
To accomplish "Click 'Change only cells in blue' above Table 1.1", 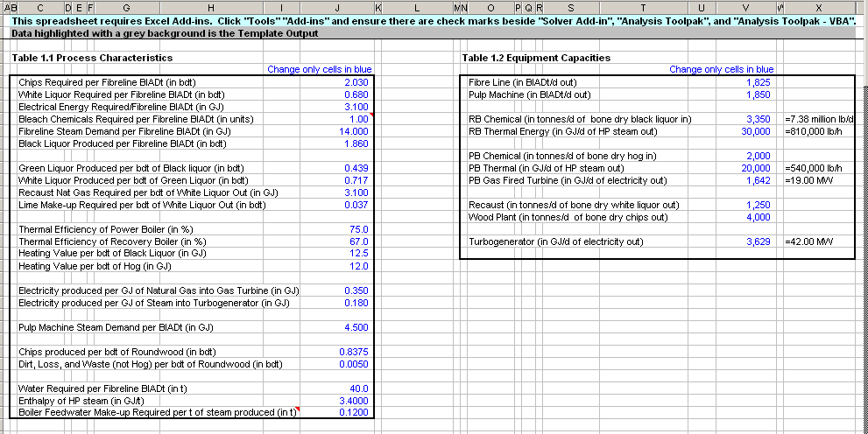I will pyautogui.click(x=320, y=70).
